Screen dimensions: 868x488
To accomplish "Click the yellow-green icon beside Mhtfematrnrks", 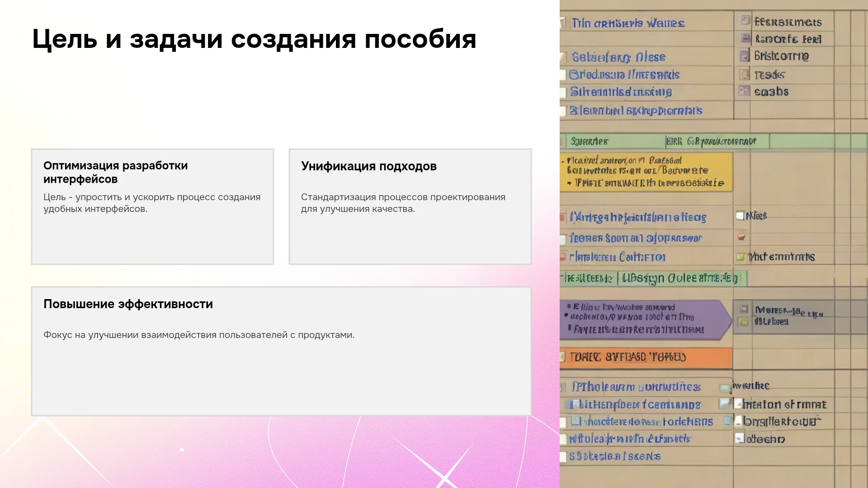I will tap(741, 257).
